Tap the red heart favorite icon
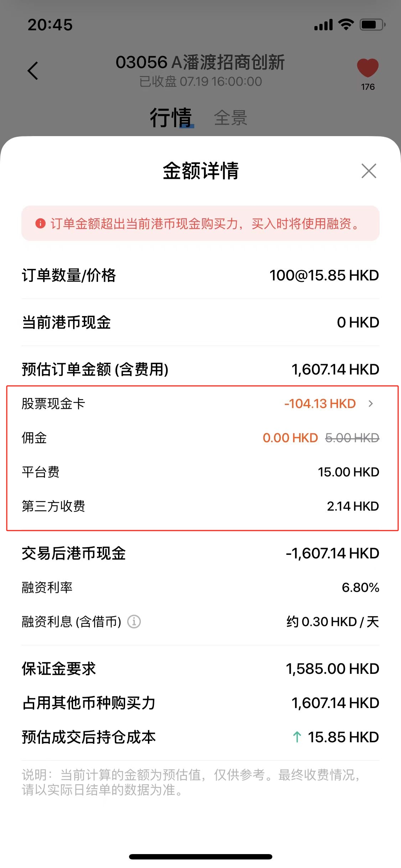The height and width of the screenshot is (868, 401). (367, 68)
